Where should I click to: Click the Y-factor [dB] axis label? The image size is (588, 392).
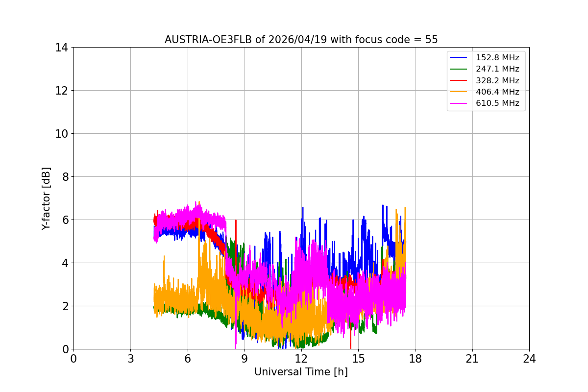[x=47, y=198]
